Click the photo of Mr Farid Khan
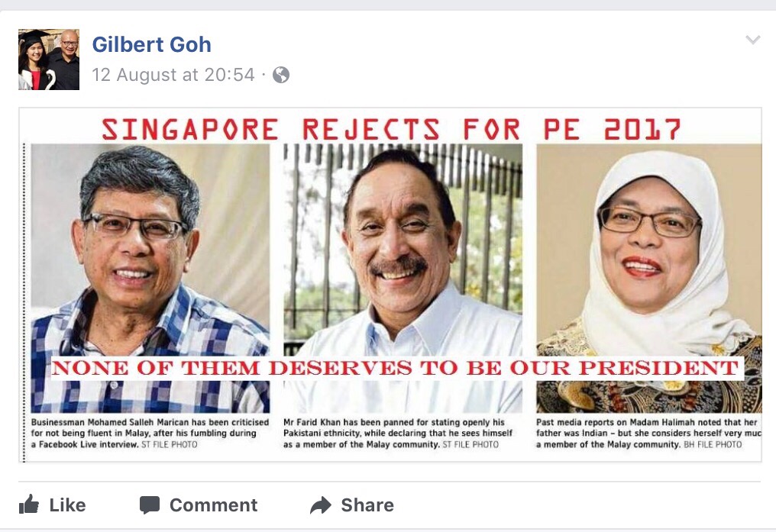 (403, 279)
